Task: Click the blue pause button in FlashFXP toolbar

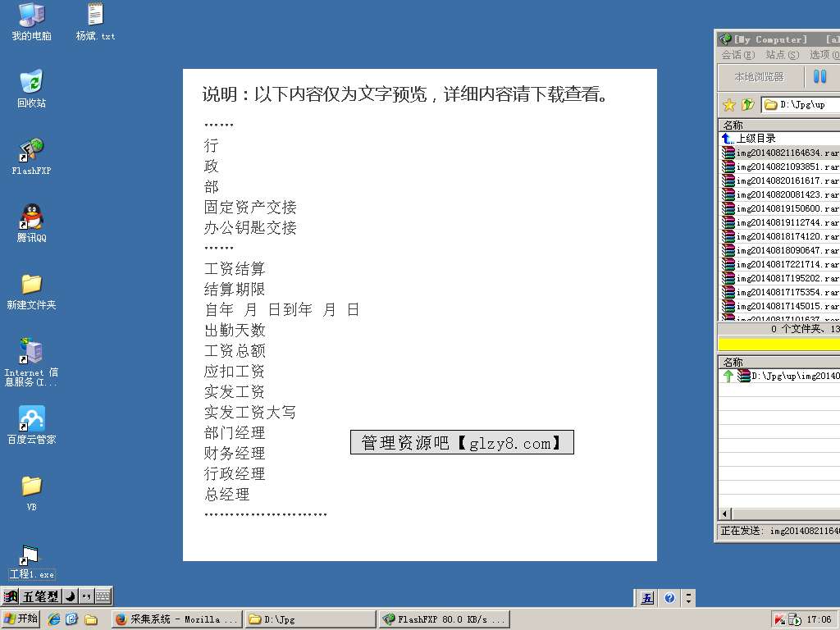Action: [819, 76]
